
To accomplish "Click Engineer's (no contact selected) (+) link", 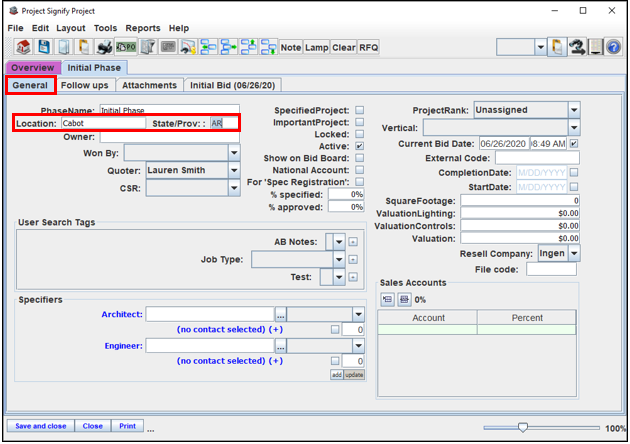I will point(230,361).
